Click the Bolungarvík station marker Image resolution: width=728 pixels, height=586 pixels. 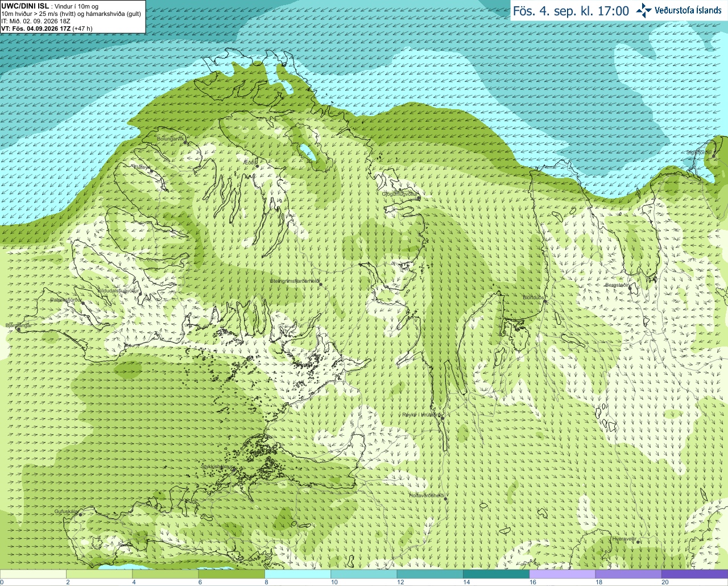(185, 143)
